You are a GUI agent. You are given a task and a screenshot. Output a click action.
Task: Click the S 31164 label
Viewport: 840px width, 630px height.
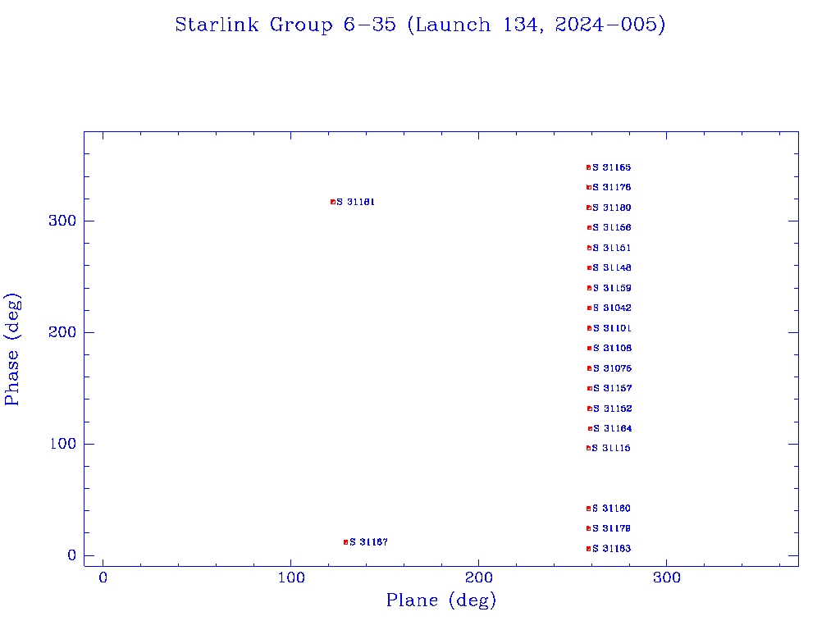click(x=612, y=429)
